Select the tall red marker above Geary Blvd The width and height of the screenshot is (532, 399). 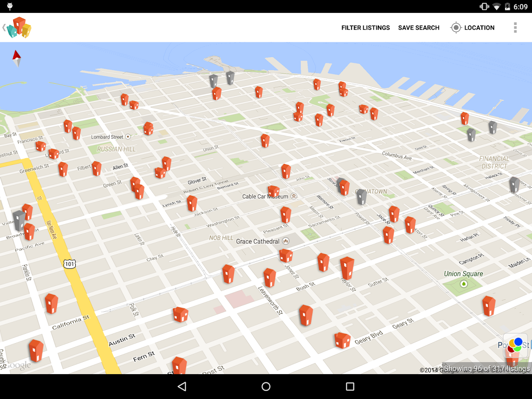click(x=348, y=269)
